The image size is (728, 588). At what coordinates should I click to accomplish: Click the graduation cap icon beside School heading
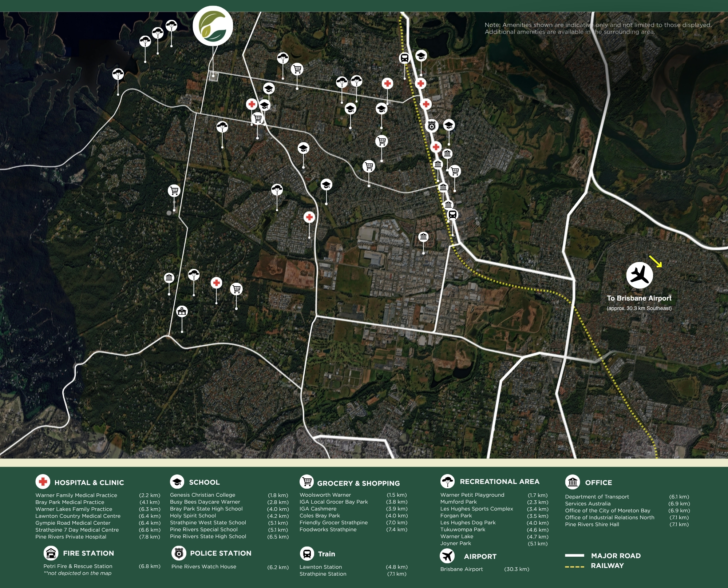pyautogui.click(x=177, y=482)
